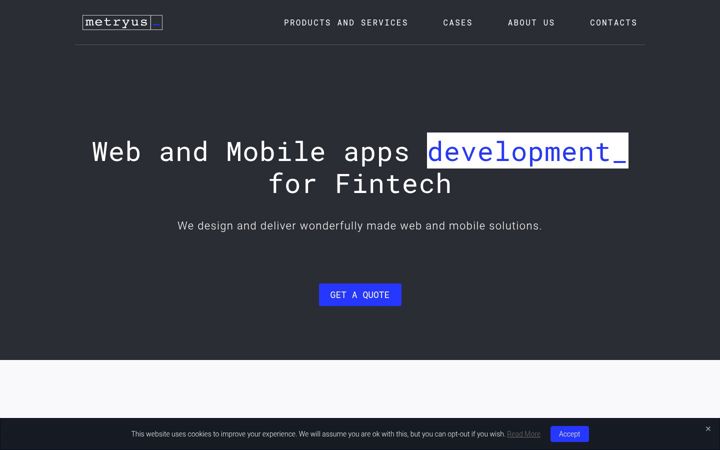Accept the cookie notice
The image size is (720, 450).
tap(569, 434)
